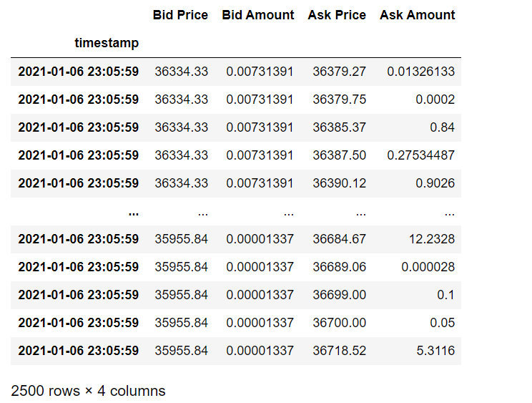Image resolution: width=532 pixels, height=403 pixels.
Task: Select the Ask Amount cell 0.27534487
Action: coord(420,155)
